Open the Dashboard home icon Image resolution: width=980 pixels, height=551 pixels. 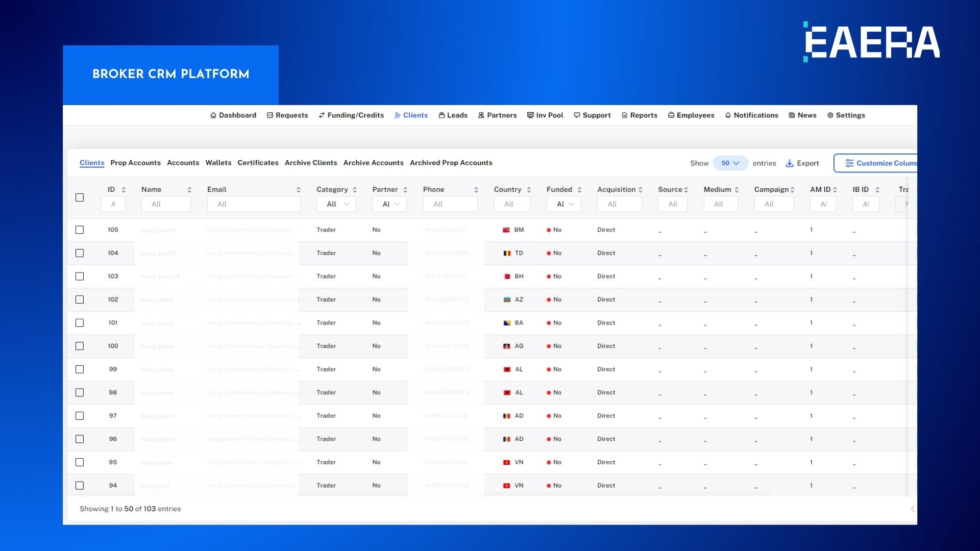tap(213, 115)
